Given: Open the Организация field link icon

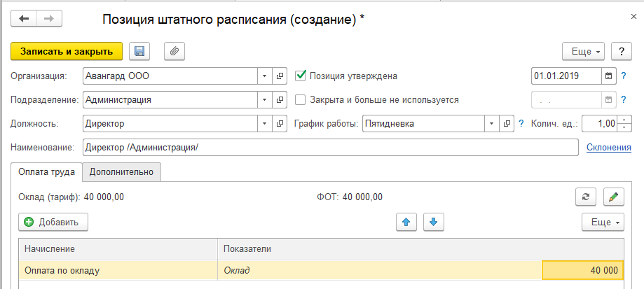Looking at the screenshot, I should pos(280,75).
